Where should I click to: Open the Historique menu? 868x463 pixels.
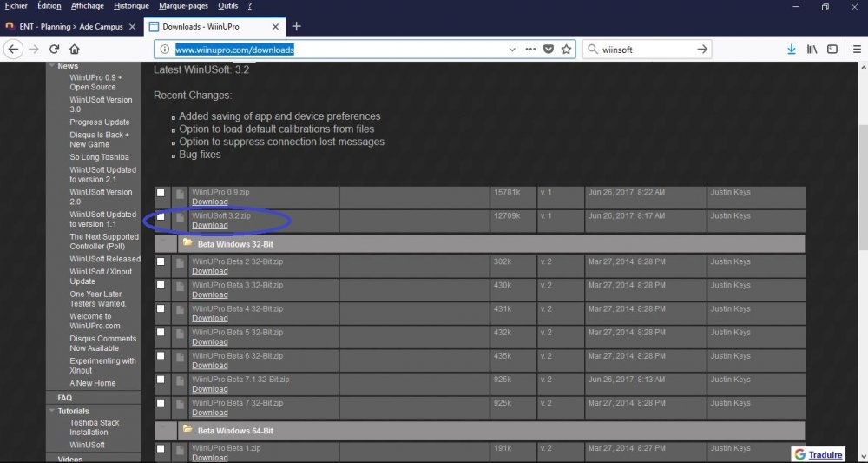point(131,6)
